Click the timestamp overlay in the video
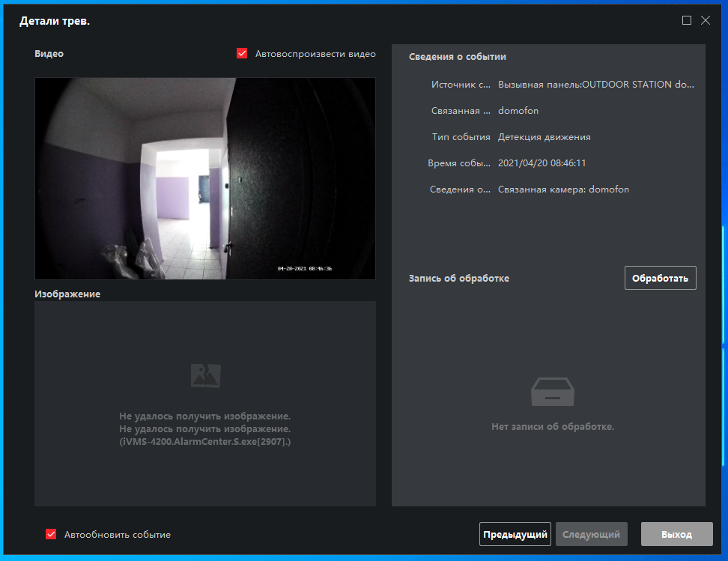The width and height of the screenshot is (728, 561). pos(304,268)
